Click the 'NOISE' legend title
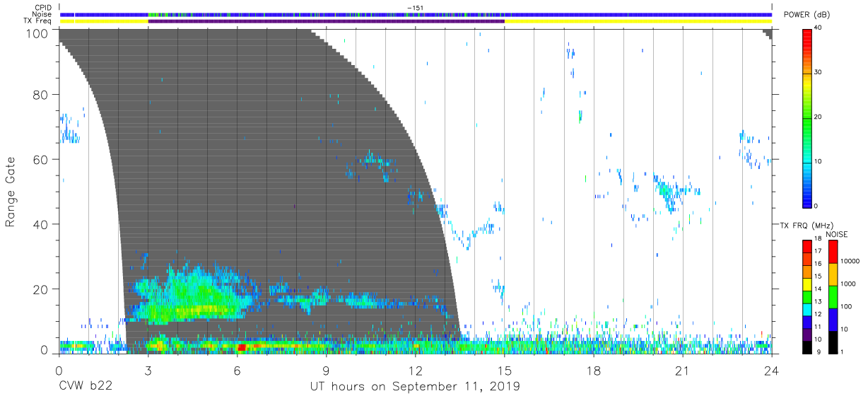This screenshot has height=401, width=868. click(x=836, y=234)
